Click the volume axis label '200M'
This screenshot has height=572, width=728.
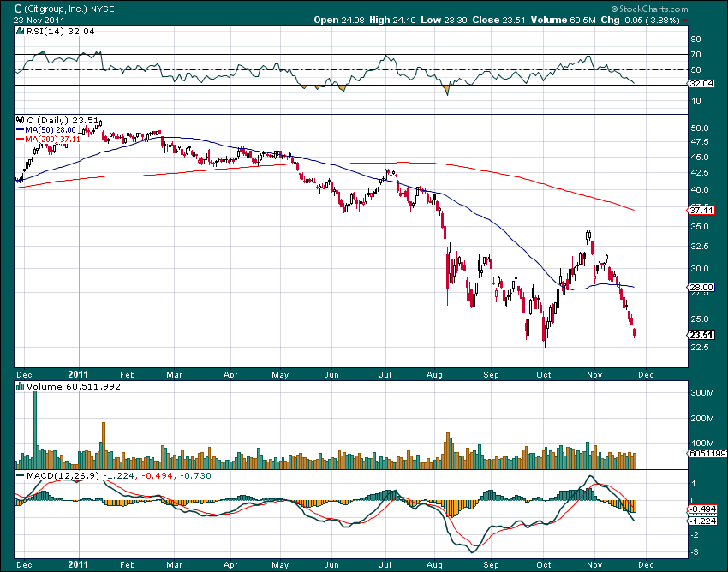click(x=702, y=419)
